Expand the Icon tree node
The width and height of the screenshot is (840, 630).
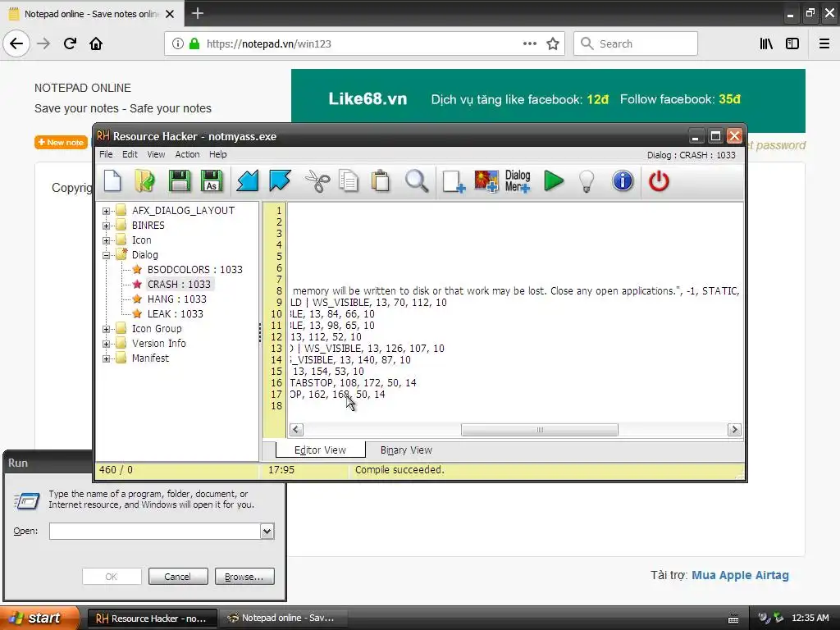point(106,240)
